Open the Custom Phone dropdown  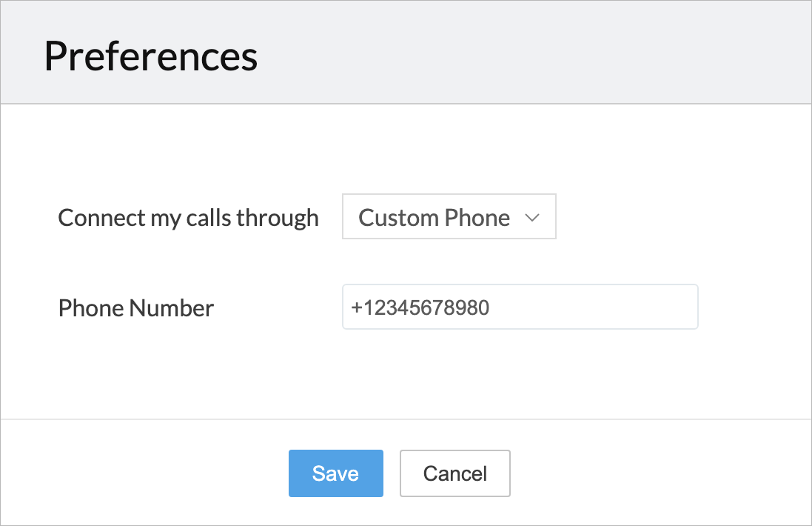coord(449,217)
